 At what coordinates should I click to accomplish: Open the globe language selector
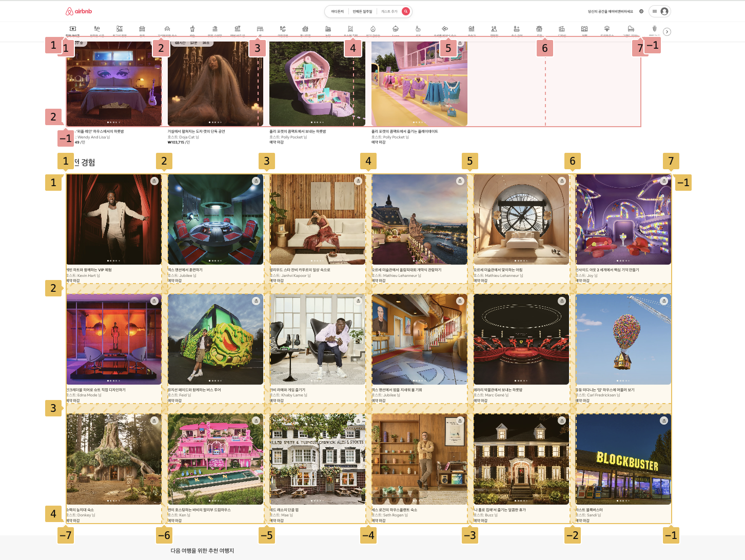click(641, 11)
